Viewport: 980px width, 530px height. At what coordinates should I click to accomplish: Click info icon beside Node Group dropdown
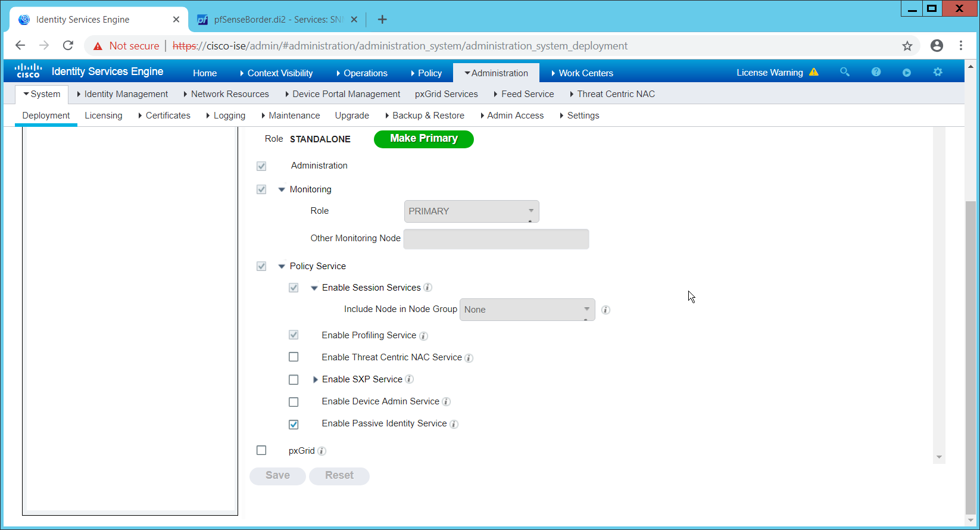606,310
